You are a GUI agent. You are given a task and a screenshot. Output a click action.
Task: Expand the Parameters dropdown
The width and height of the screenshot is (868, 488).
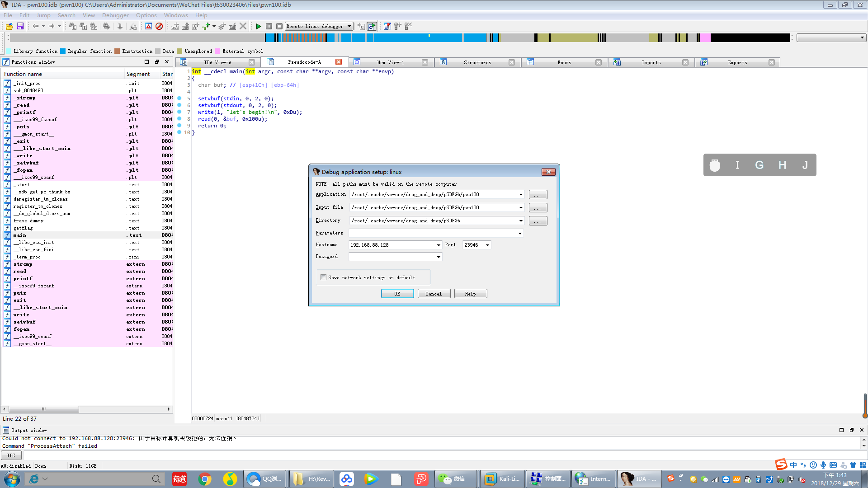520,234
